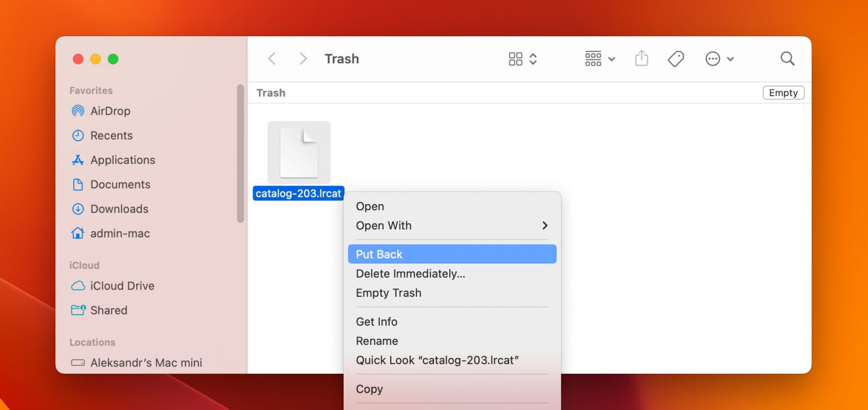Click the back navigation arrow
Image resolution: width=868 pixels, height=410 pixels.
[x=272, y=59]
